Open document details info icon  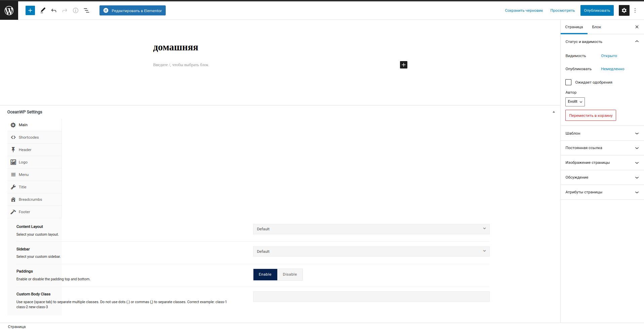pos(76,10)
